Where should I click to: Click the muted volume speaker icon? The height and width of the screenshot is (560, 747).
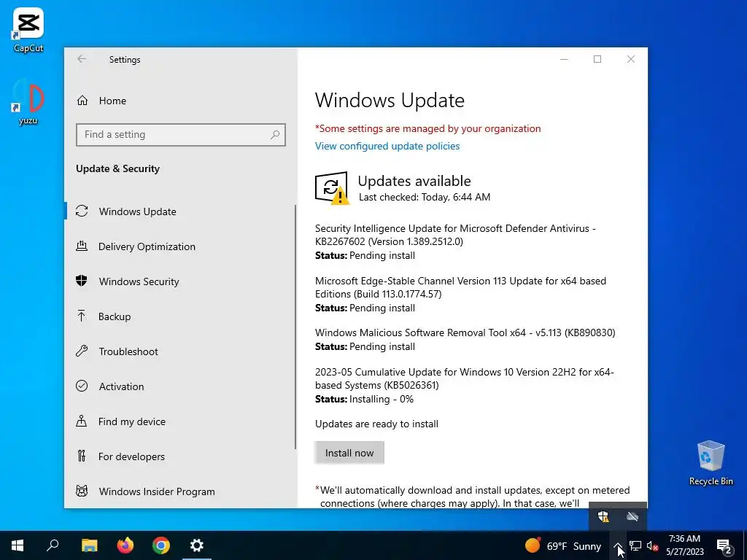pos(652,545)
